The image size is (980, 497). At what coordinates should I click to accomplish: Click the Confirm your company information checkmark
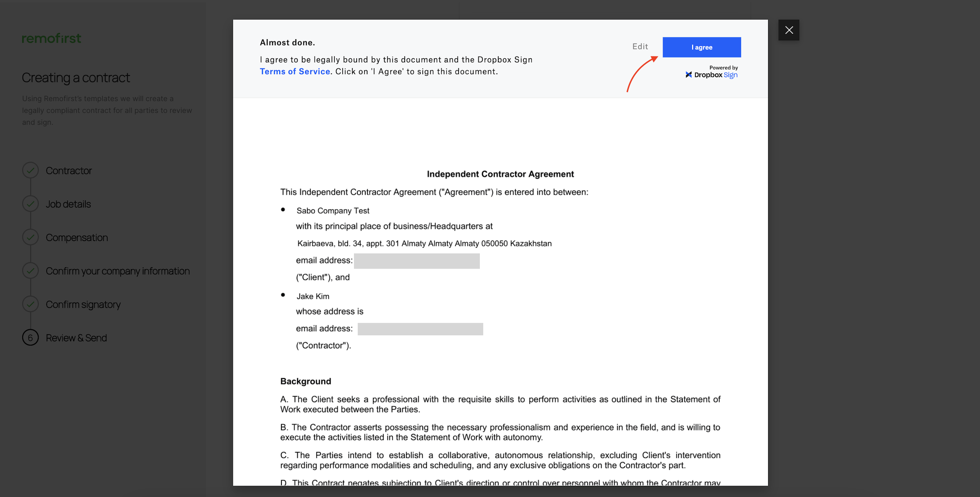pos(30,271)
